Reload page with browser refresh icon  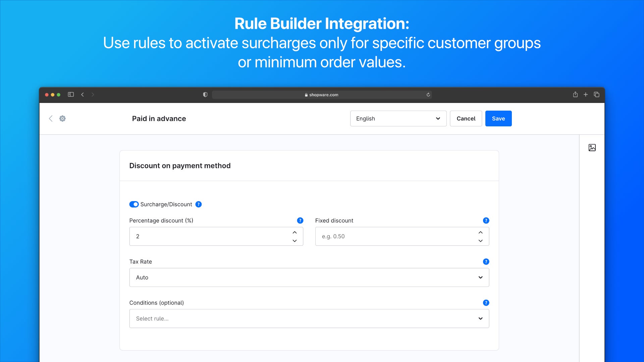(x=428, y=95)
